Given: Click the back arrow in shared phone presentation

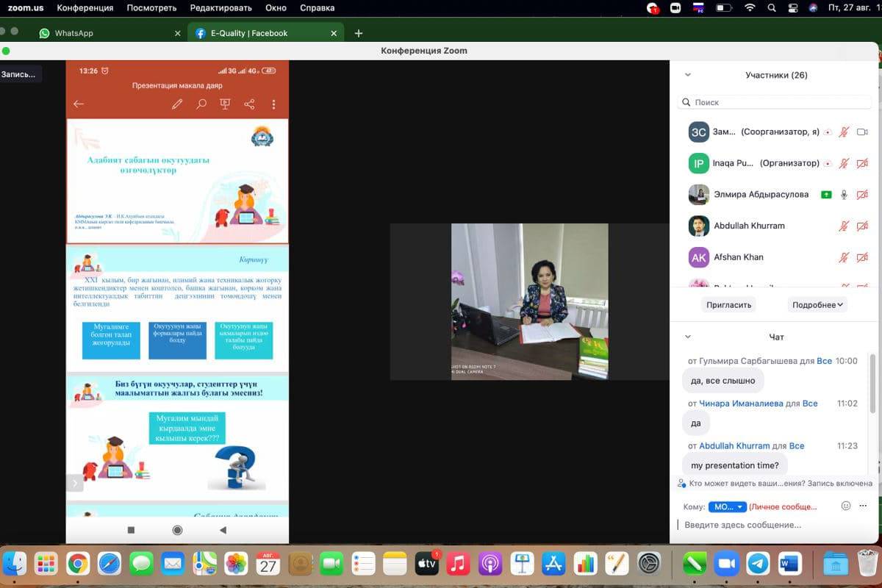Looking at the screenshot, I should pos(79,104).
